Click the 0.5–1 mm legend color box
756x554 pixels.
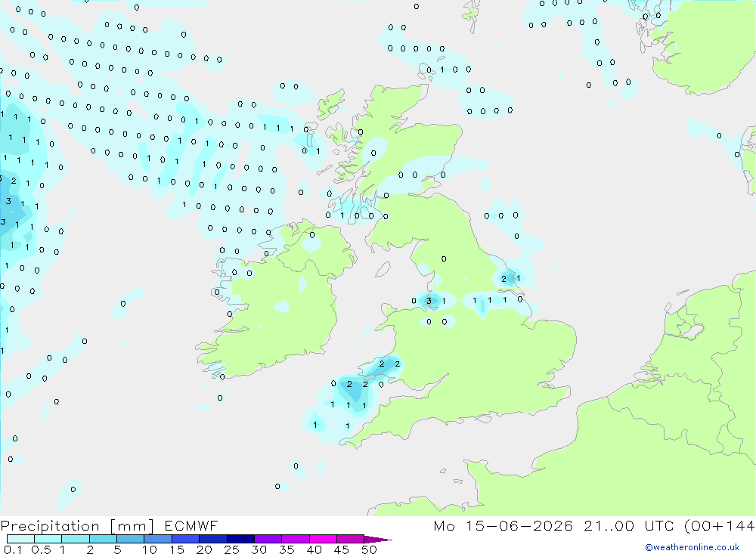(48, 539)
